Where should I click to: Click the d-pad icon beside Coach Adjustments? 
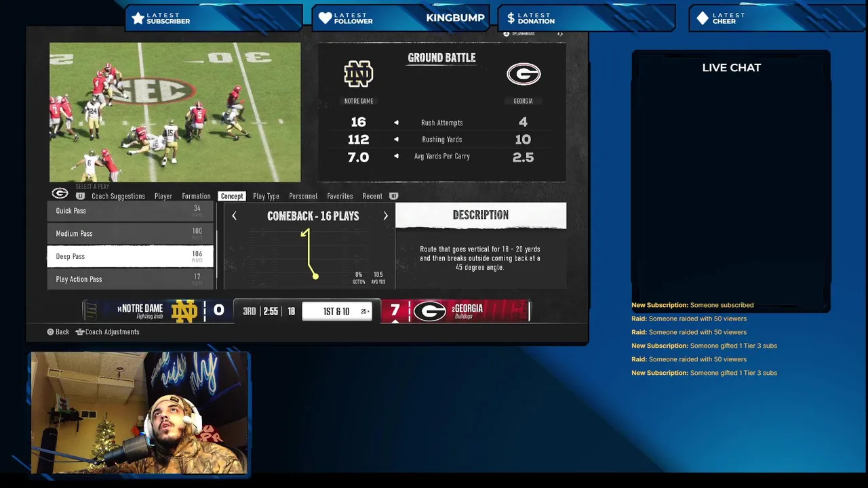click(x=79, y=332)
